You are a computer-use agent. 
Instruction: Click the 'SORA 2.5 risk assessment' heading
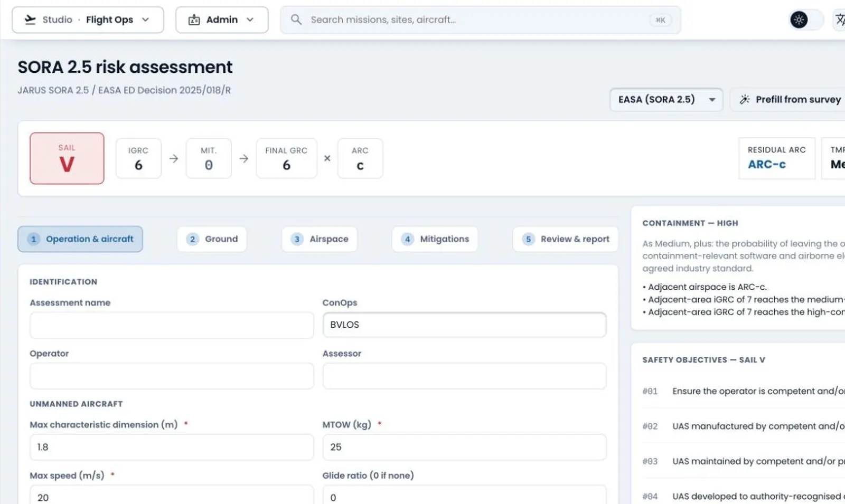coord(125,67)
